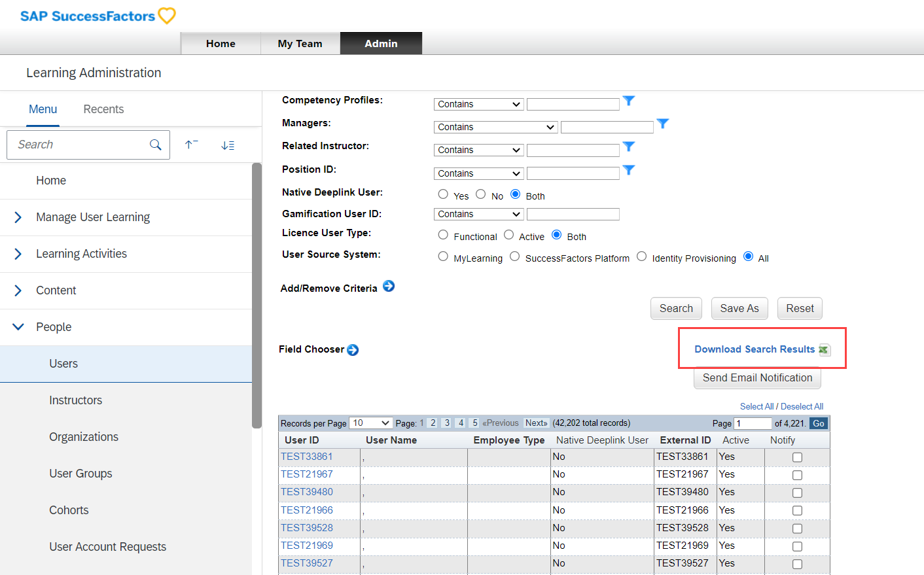Expand the Content menu section
Screen dimensions: 924x575
[18, 290]
